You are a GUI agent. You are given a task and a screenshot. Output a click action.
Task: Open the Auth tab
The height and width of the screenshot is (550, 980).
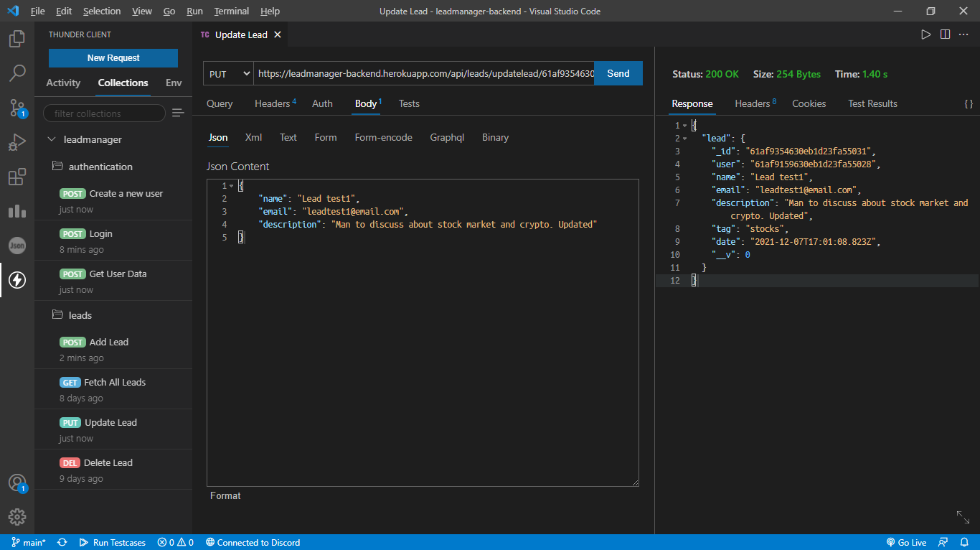(x=322, y=103)
